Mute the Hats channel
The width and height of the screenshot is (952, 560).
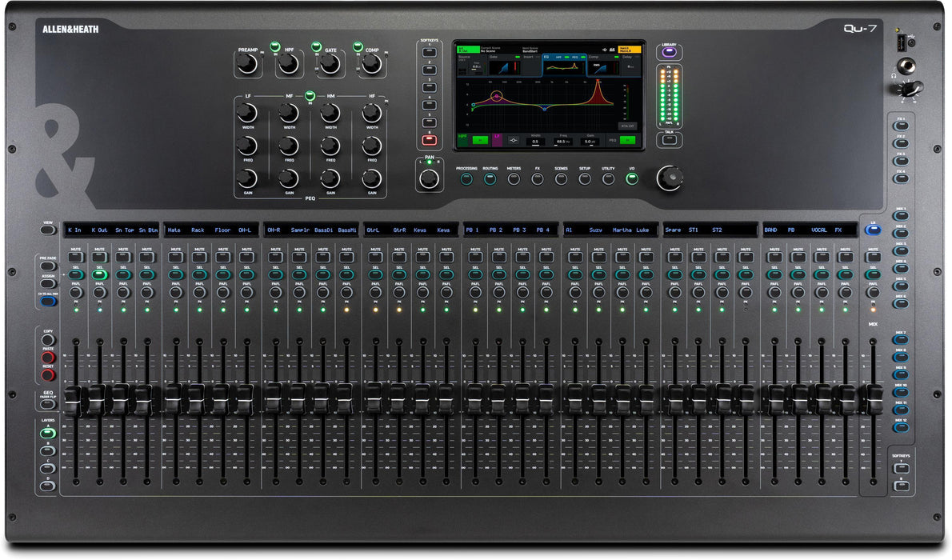175,257
